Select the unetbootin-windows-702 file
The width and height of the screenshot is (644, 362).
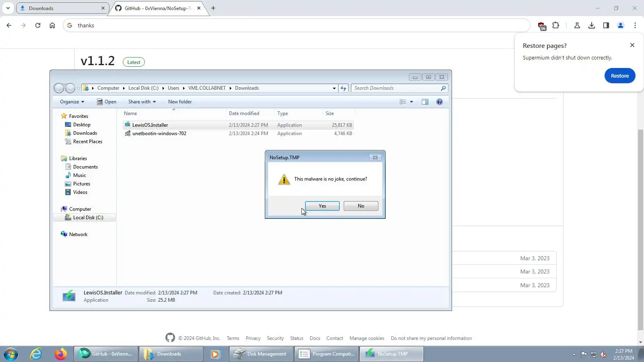pos(238,134)
